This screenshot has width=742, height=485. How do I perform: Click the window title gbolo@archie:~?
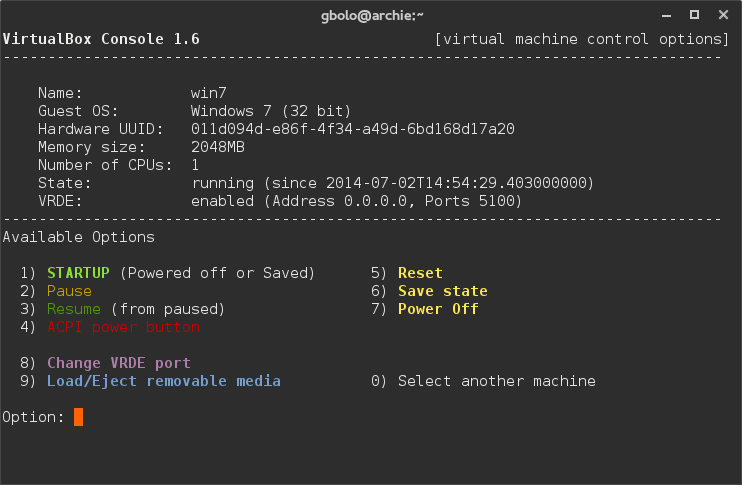tap(372, 16)
